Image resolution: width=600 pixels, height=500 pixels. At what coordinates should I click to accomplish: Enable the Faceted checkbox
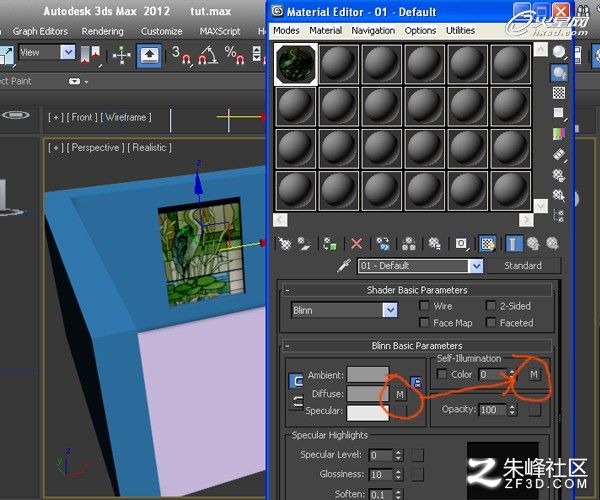[491, 322]
